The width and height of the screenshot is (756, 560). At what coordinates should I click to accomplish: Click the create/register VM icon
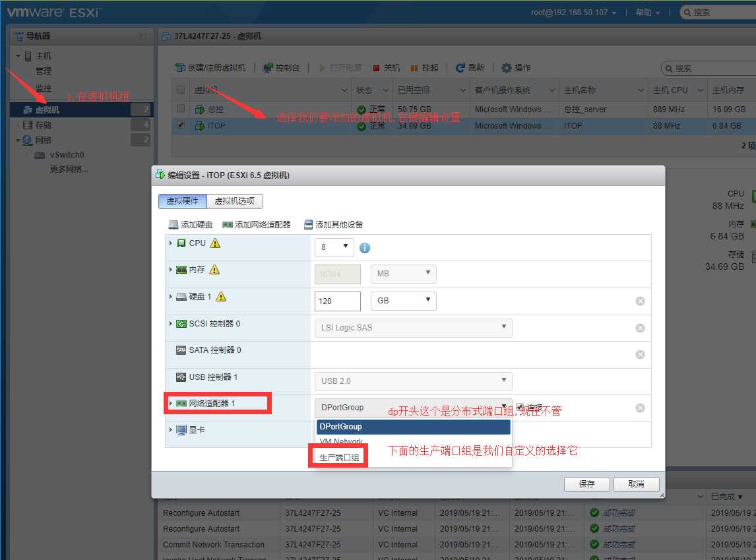[x=180, y=67]
